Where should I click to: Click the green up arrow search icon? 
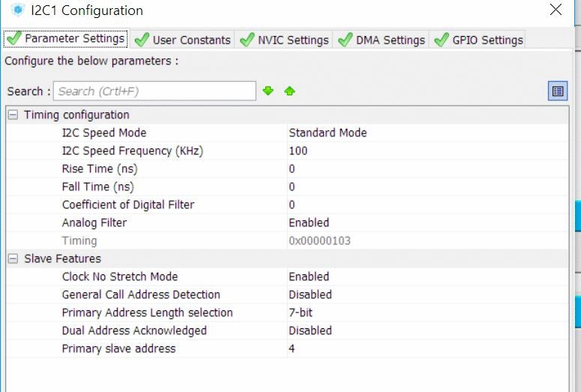(x=289, y=91)
